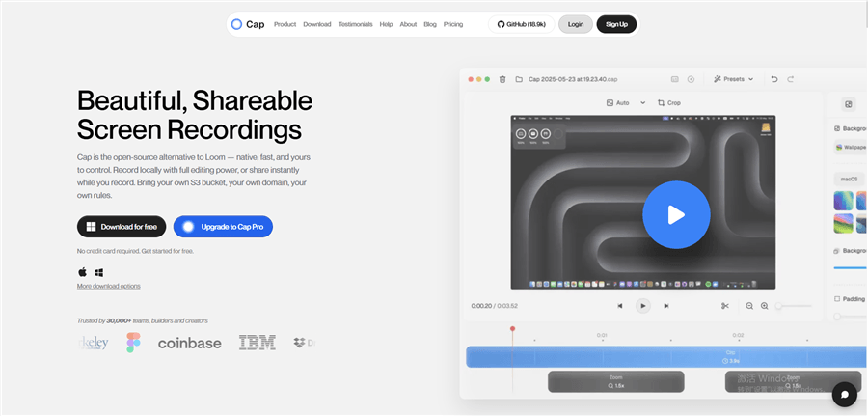The width and height of the screenshot is (868, 416).
Task: Click the Windows platform icon below the buttons
Action: click(x=99, y=272)
